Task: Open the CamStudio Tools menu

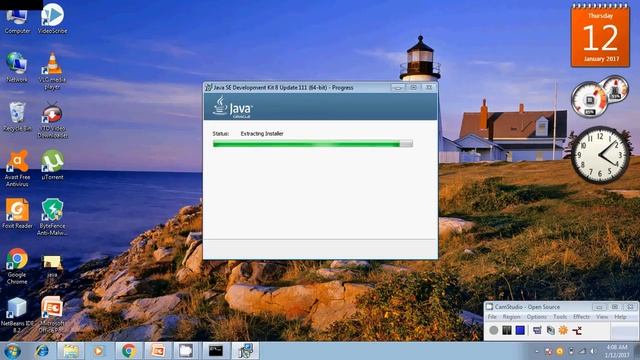Action: pyautogui.click(x=560, y=317)
